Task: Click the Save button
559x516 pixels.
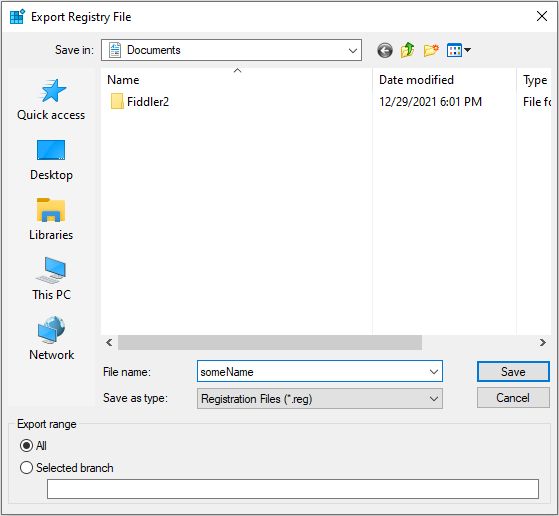Action: point(513,372)
